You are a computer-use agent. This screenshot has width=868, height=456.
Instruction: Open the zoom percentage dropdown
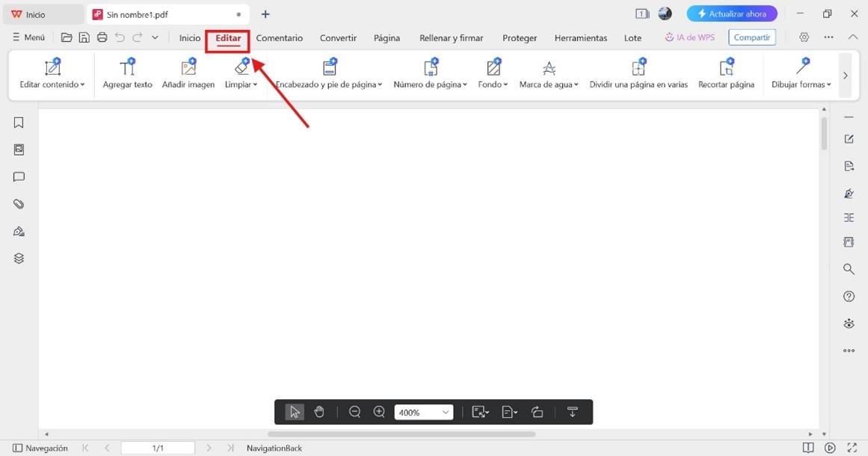click(446, 411)
